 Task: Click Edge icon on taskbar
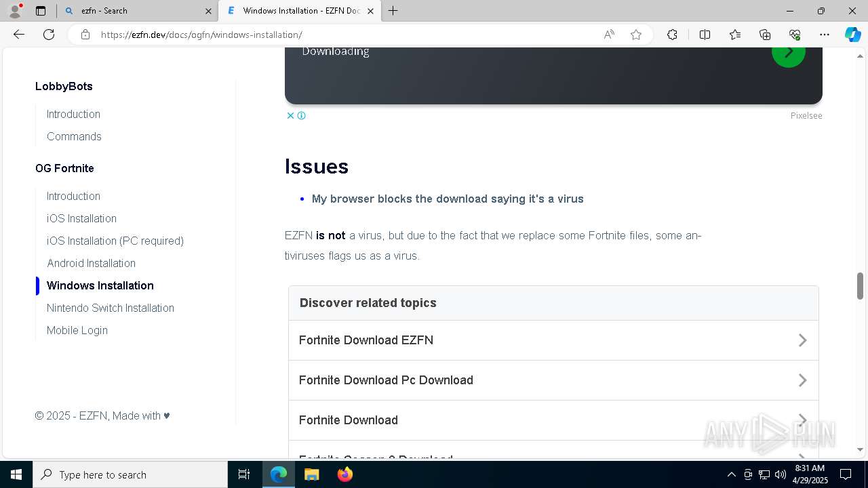(279, 474)
